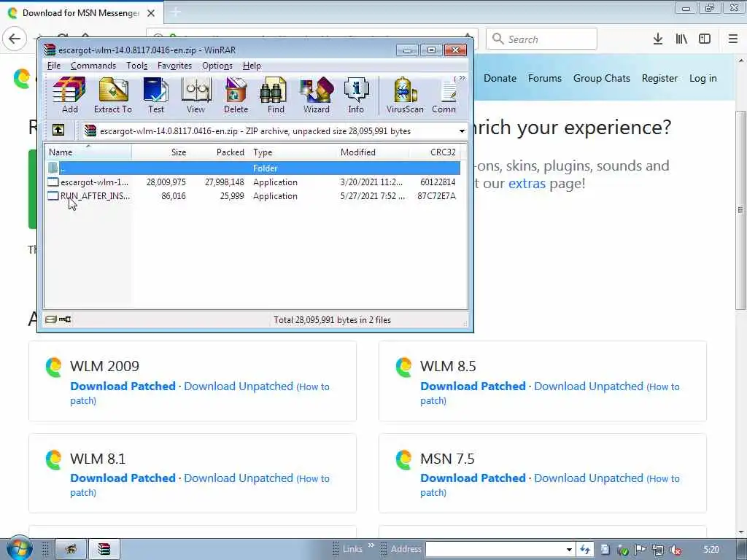Click the Test archive icon
This screenshot has height=560, width=747.
(x=156, y=96)
